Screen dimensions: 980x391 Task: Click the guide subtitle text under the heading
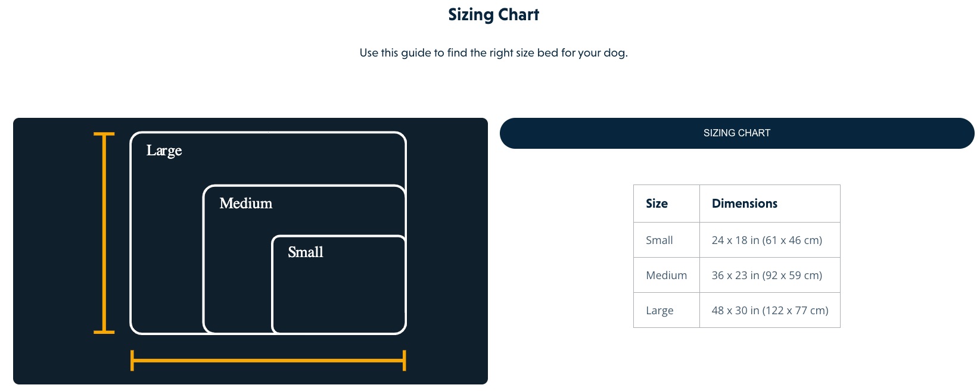[493, 53]
